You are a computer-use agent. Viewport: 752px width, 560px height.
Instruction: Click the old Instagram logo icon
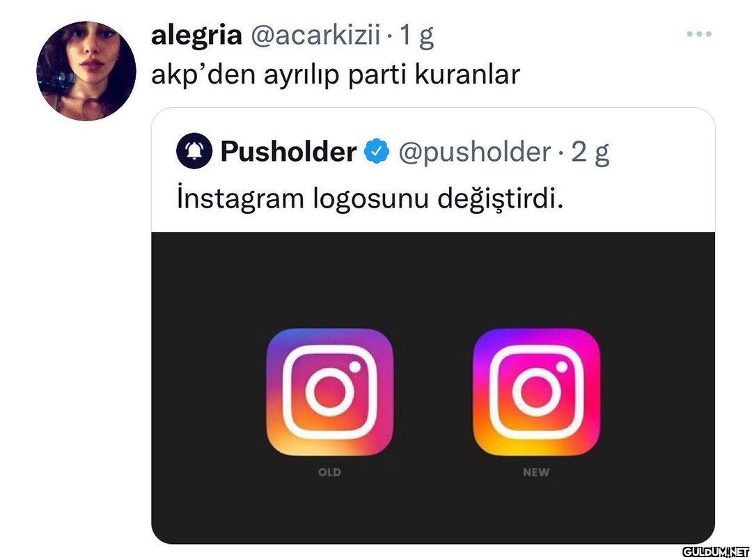click(330, 392)
